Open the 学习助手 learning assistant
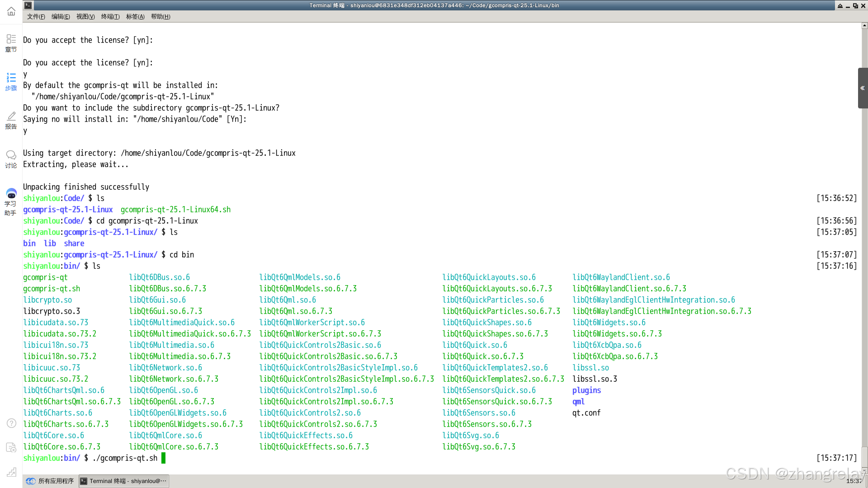The image size is (868, 488). (11, 202)
